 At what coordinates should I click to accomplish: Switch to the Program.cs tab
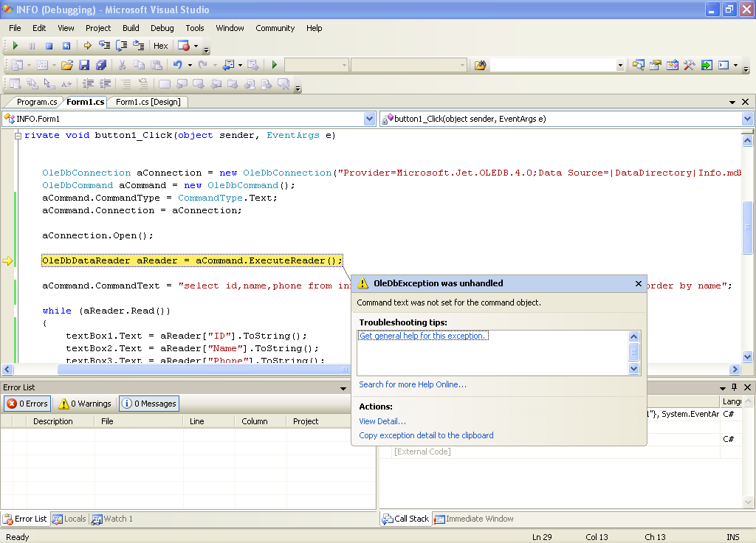pyautogui.click(x=37, y=102)
